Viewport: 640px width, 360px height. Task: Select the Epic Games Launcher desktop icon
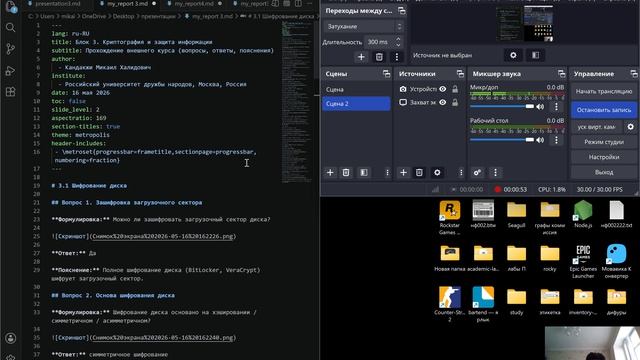click(583, 262)
